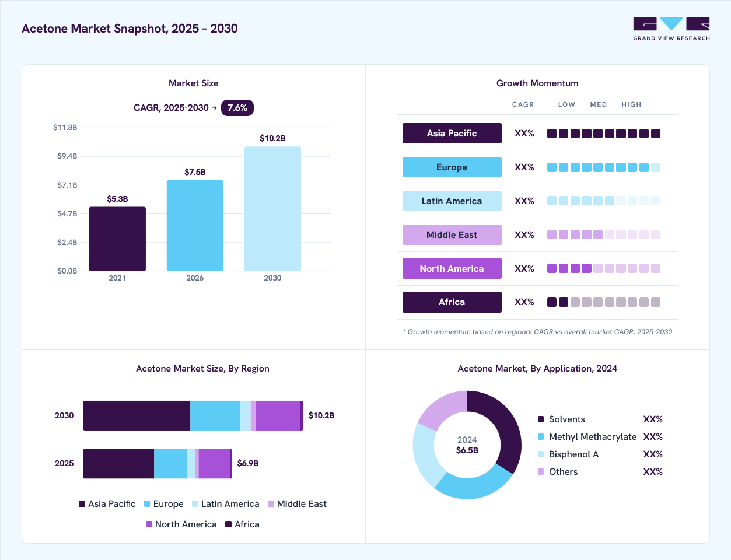Click the Asia Pacific momentum indicator squares
Image resolution: width=731 pixels, height=560 pixels.
pyautogui.click(x=604, y=134)
